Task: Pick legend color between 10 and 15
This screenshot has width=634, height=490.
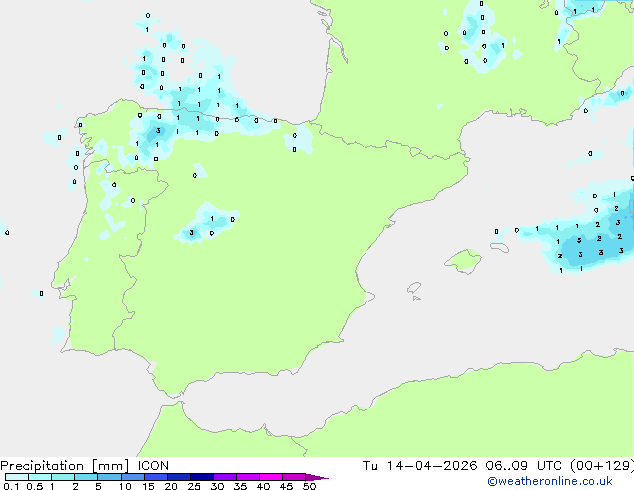Action: (x=134, y=477)
